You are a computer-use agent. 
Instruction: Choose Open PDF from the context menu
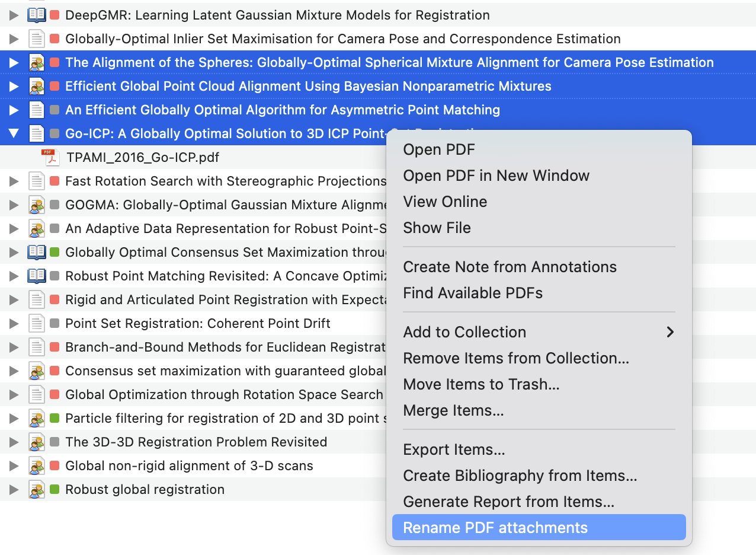(x=438, y=149)
